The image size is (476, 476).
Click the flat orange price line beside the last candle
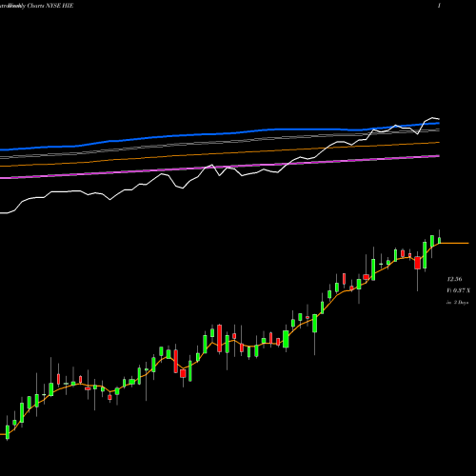point(454,243)
